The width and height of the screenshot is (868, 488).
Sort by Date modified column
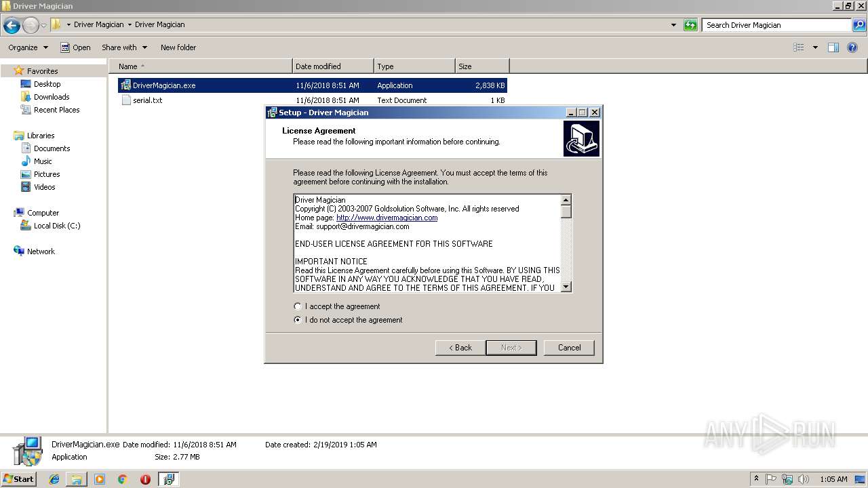click(x=333, y=66)
